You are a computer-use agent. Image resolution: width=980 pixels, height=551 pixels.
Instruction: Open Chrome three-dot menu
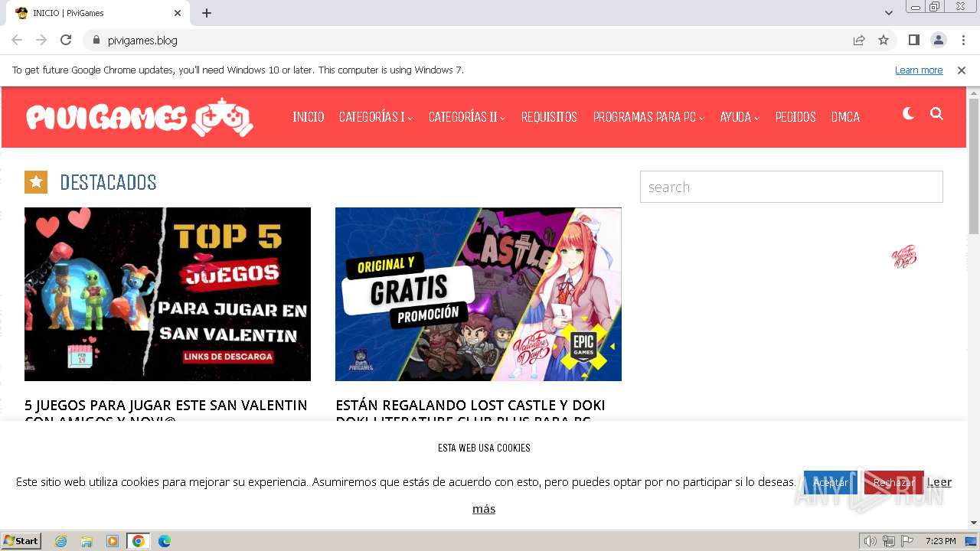(x=963, y=40)
